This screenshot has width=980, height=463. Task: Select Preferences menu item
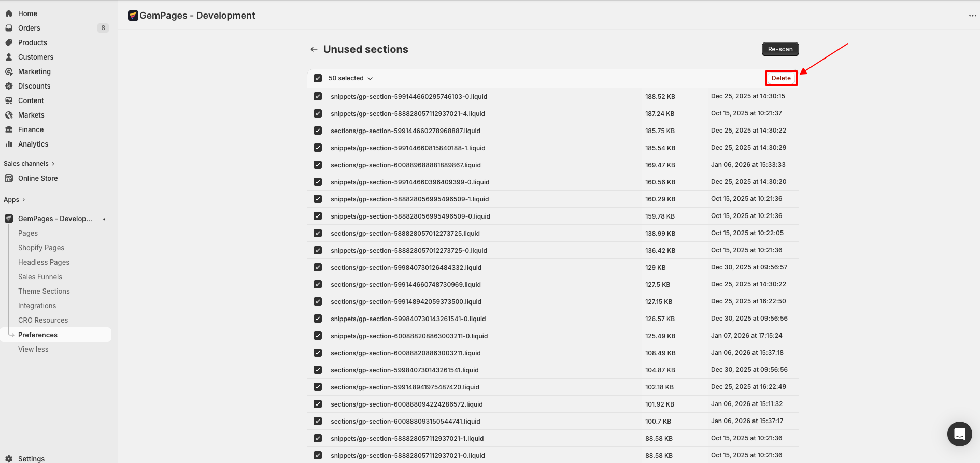tap(56, 335)
